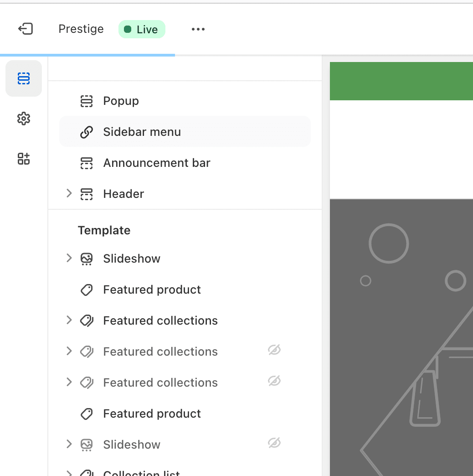Expand the first hidden Featured collections
The height and width of the screenshot is (476, 473).
(69, 351)
